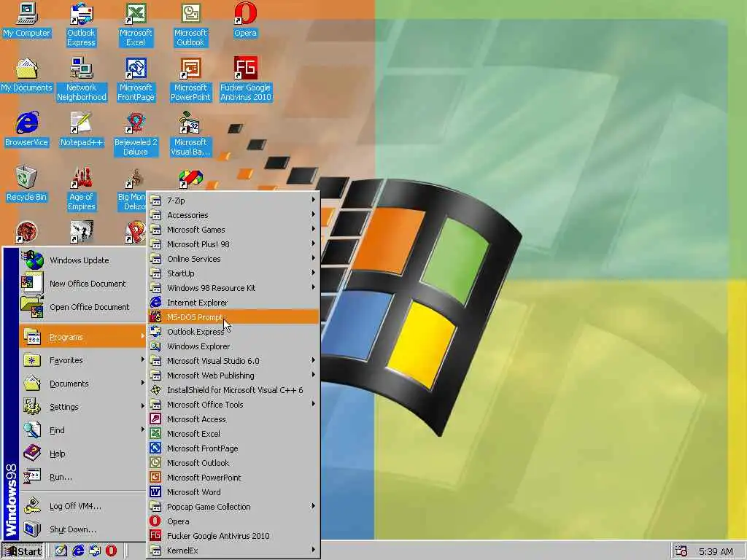
Task: Click the clock showing 5:39 AM
Action: click(x=716, y=551)
